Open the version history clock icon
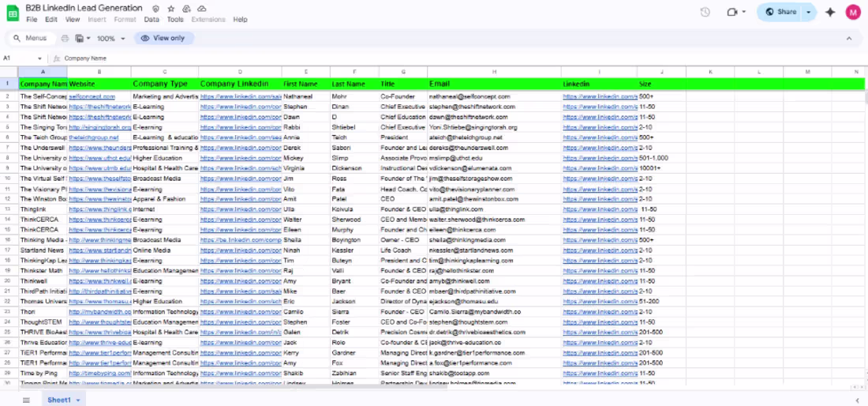The image size is (868, 406). (705, 12)
